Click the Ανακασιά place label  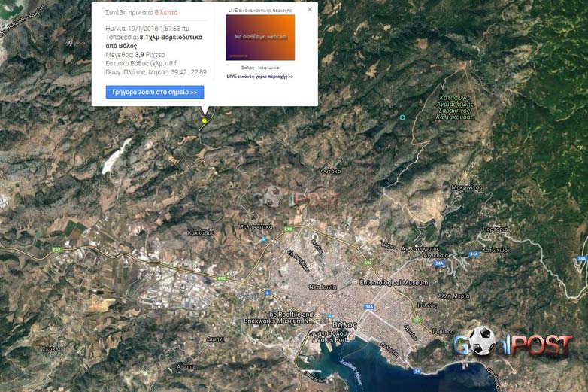[435, 255]
